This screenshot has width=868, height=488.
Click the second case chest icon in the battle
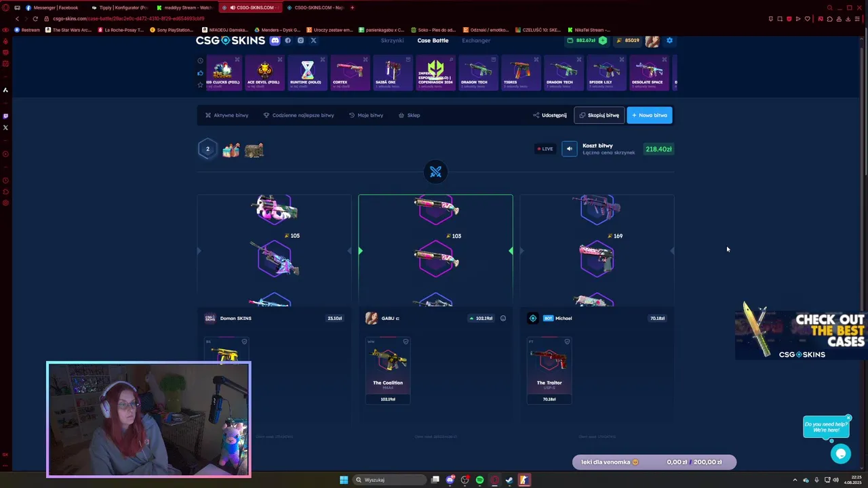(x=254, y=150)
